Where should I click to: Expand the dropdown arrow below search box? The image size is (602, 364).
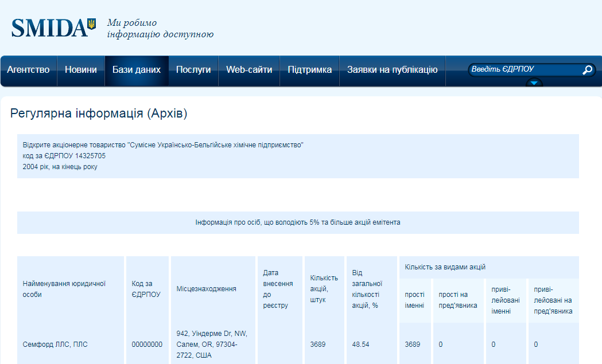[534, 83]
